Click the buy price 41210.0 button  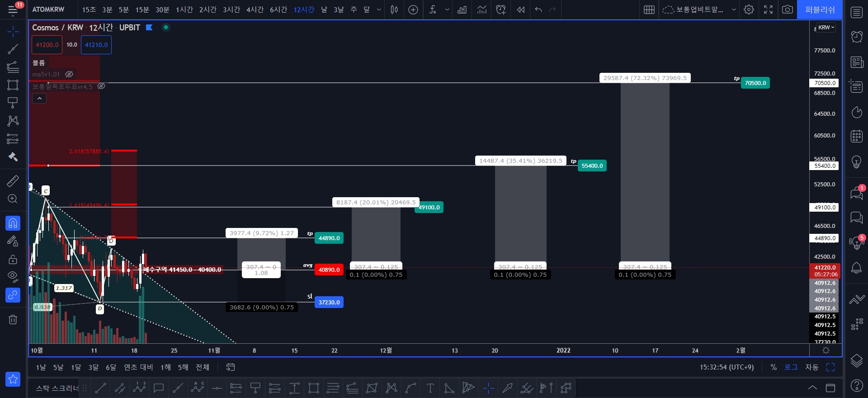coord(96,45)
